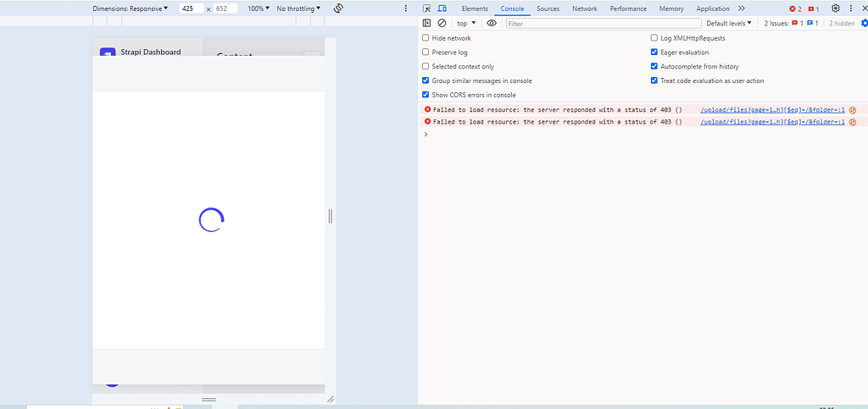Open the Application tab
868x409 pixels.
(x=712, y=8)
